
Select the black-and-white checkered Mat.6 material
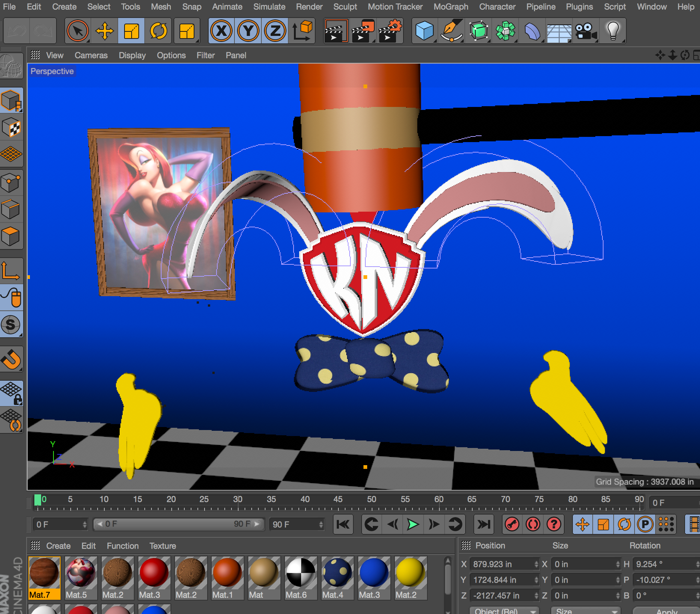tap(301, 578)
